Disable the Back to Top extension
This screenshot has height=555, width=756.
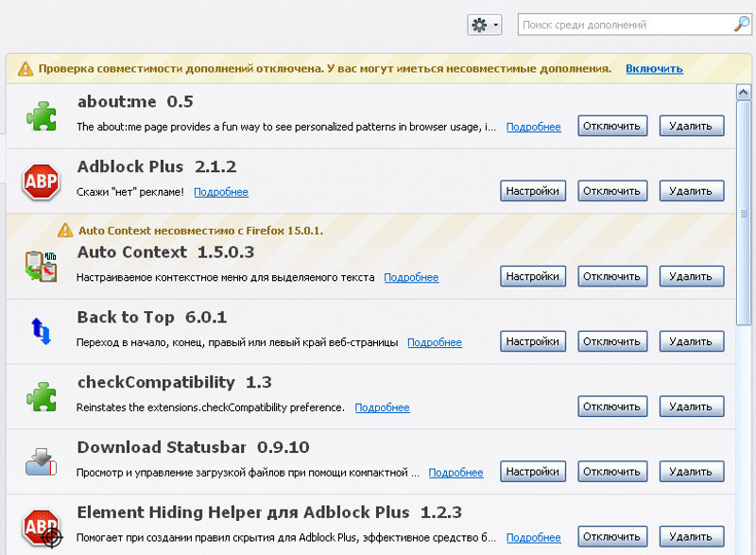click(x=611, y=341)
